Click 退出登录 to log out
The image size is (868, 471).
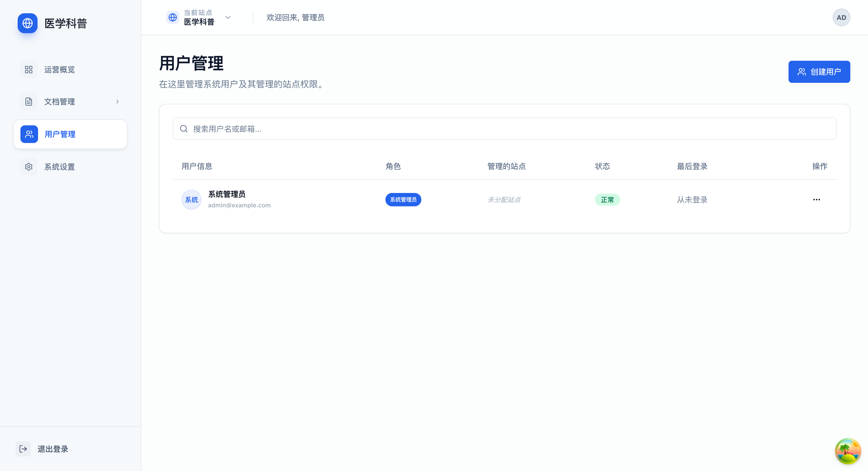tap(53, 449)
